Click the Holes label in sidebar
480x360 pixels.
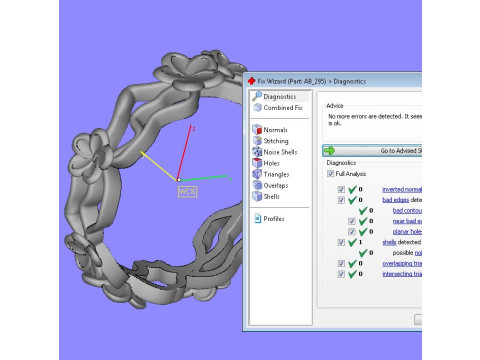(271, 163)
